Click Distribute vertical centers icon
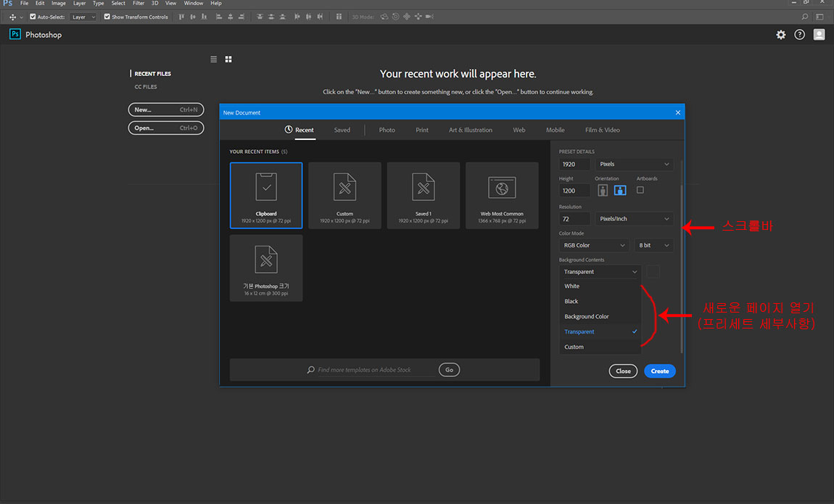This screenshot has width=834, height=504. click(x=271, y=17)
